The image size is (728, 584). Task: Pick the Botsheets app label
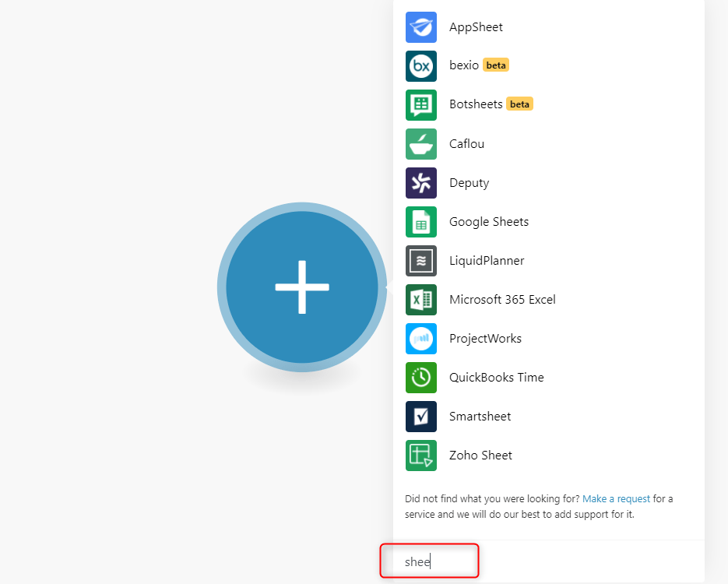pos(476,104)
